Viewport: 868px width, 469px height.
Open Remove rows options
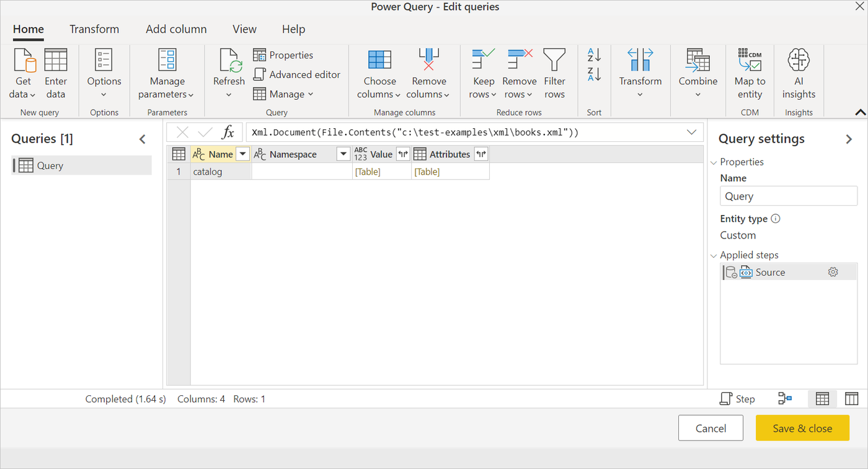[519, 73]
